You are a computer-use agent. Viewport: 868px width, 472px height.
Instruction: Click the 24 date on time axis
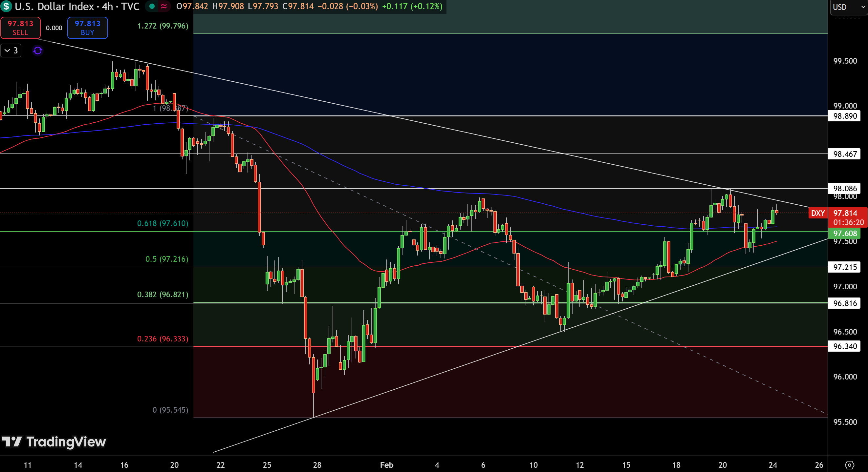click(x=773, y=465)
